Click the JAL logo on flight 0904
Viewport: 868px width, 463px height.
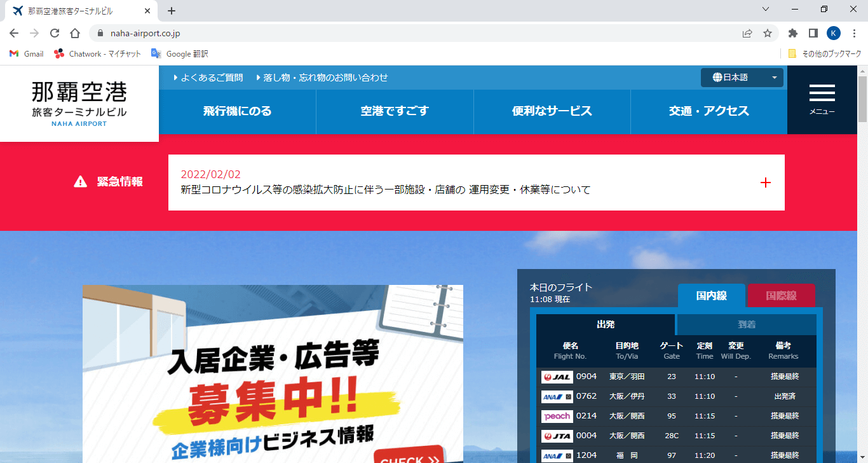(557, 377)
